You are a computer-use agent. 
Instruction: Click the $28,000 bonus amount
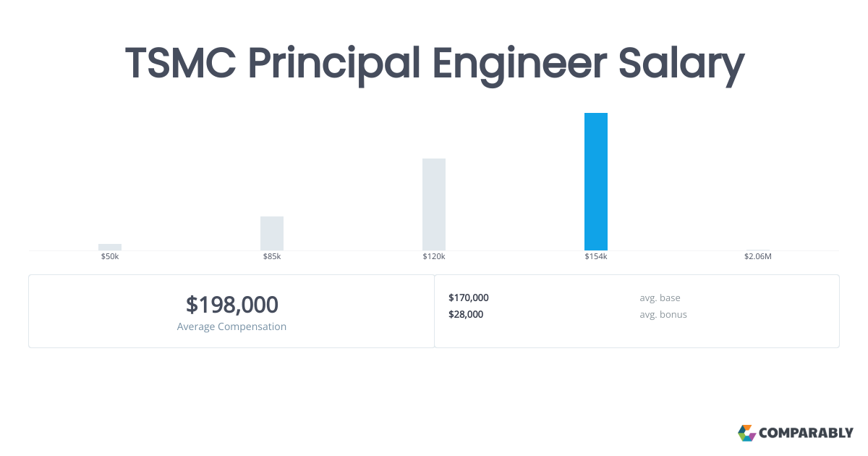tap(466, 314)
